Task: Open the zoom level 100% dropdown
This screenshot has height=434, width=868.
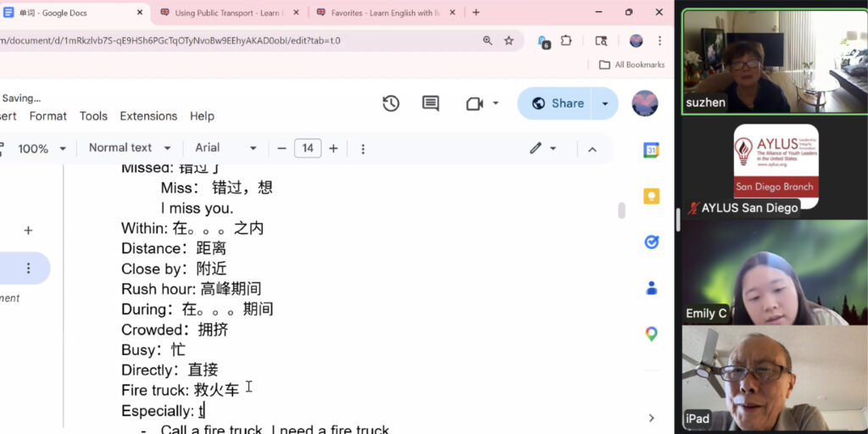Action: (41, 148)
